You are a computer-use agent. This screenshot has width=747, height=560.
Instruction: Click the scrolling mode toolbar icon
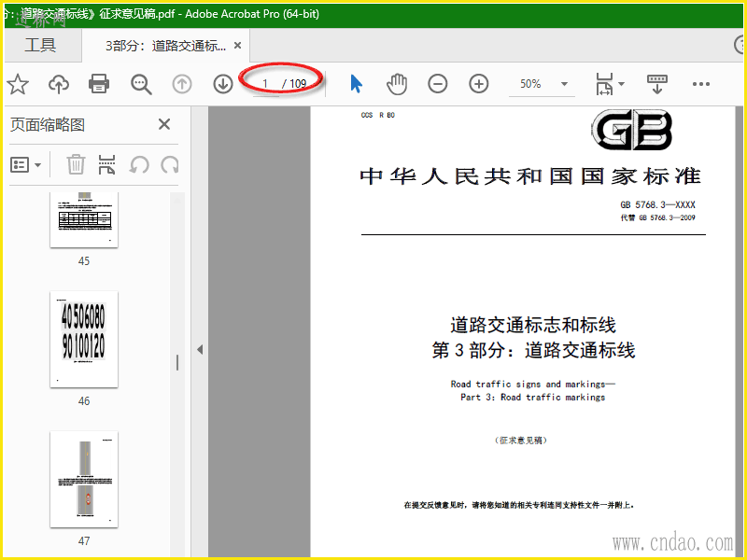point(657,84)
